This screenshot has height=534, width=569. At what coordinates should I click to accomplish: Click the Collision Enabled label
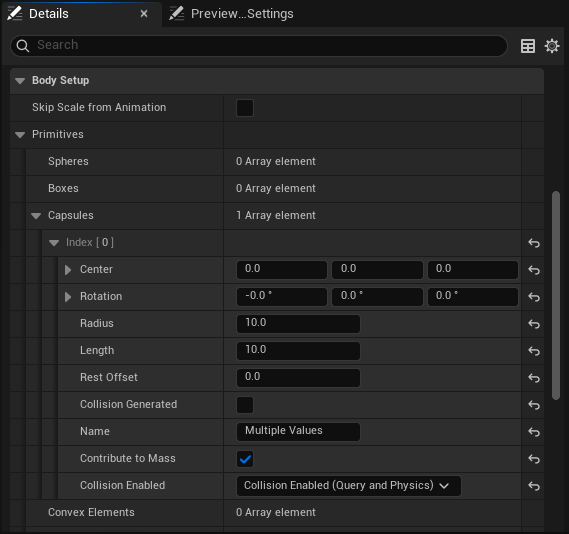pyautogui.click(x=123, y=485)
